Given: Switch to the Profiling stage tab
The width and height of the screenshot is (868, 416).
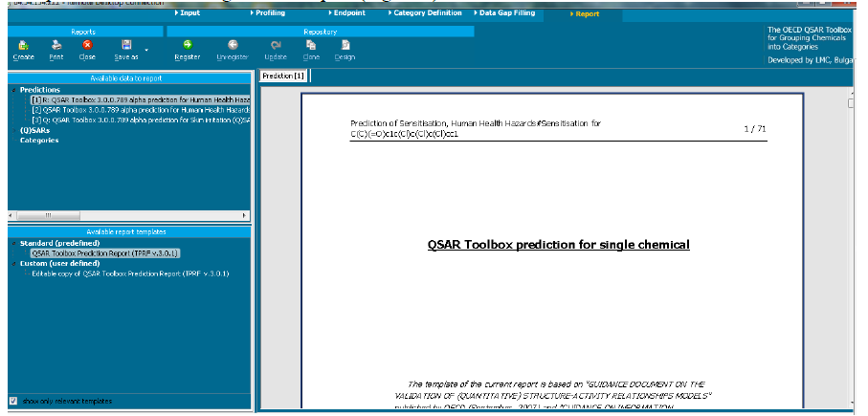Looking at the screenshot, I should (267, 13).
